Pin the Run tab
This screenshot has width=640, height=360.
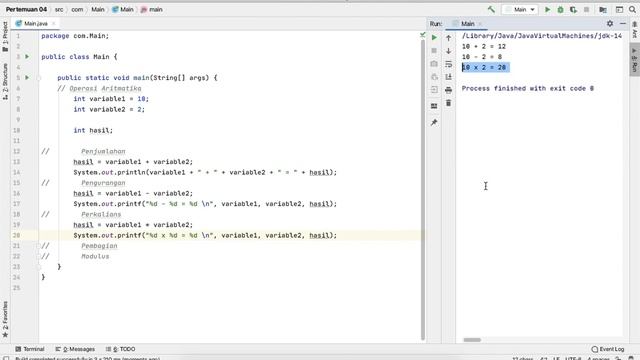click(434, 122)
